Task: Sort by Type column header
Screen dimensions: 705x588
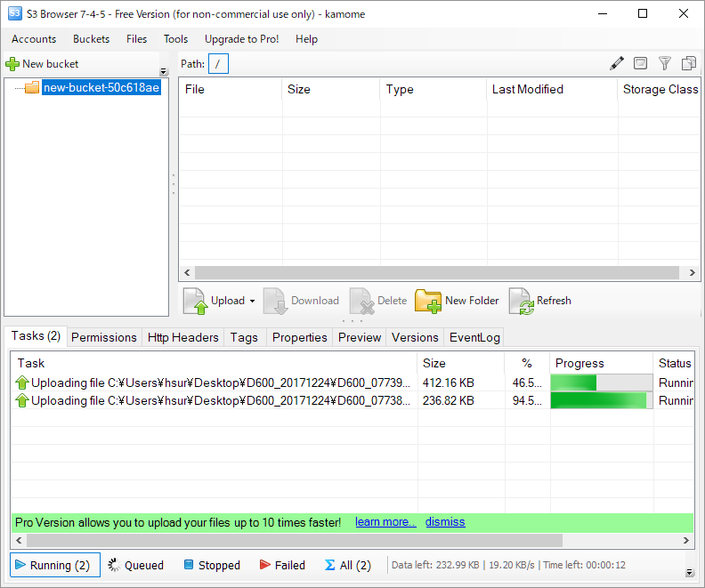Action: pos(433,89)
